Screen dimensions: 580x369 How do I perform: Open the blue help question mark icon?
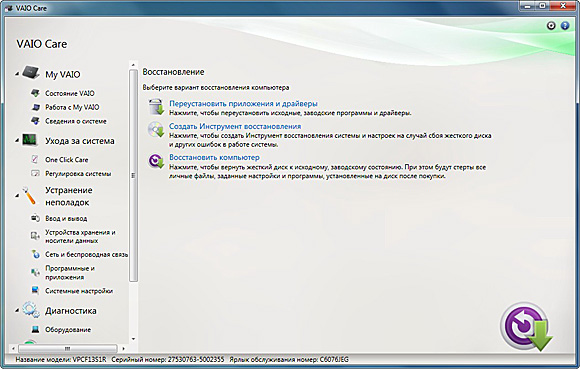coord(565,26)
